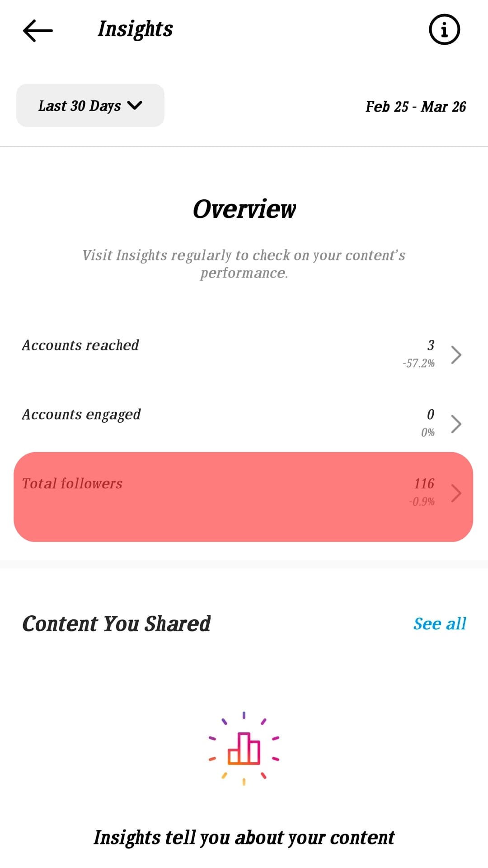Click the follower count value 116
This screenshot has width=488, height=868.
(424, 483)
